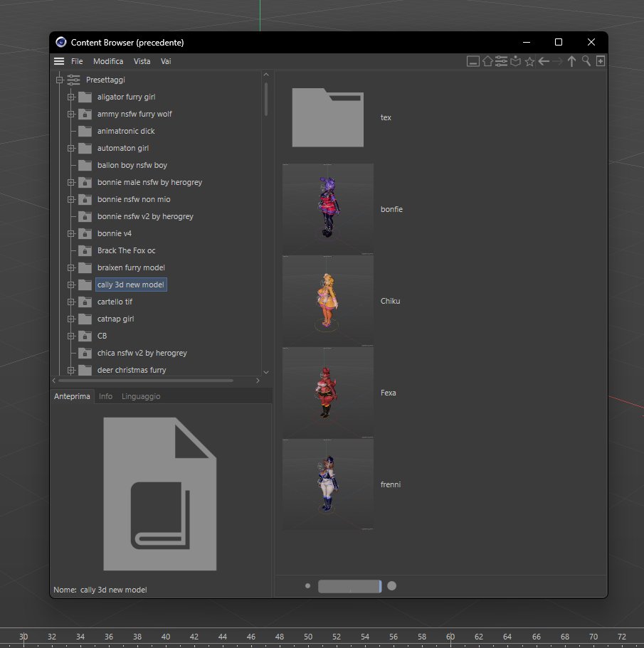
Task: Click the folder icon beside aligator furry girl
Action: tap(85, 97)
